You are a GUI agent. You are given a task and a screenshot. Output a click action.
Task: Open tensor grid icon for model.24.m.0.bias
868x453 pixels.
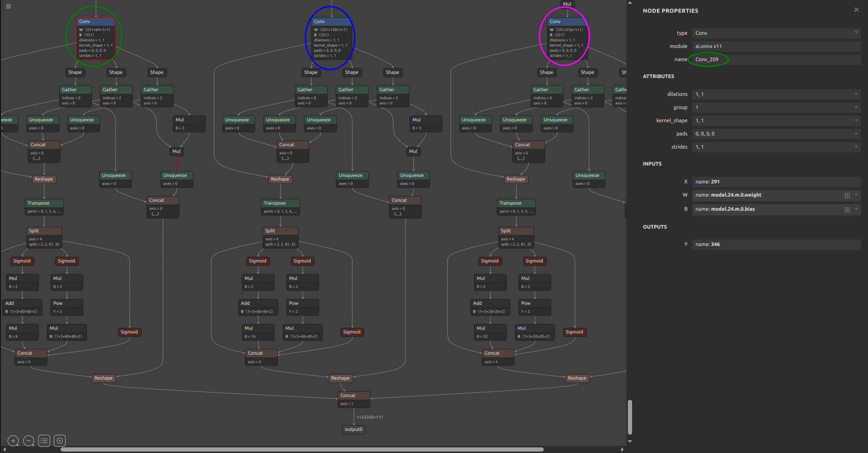pos(847,209)
